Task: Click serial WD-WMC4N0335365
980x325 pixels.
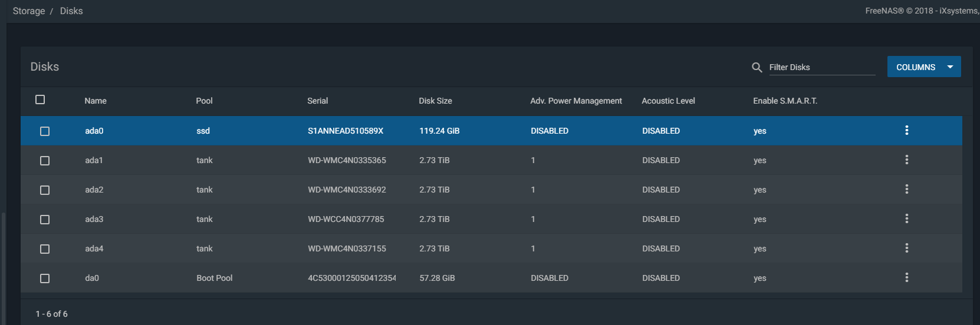Action: click(347, 160)
